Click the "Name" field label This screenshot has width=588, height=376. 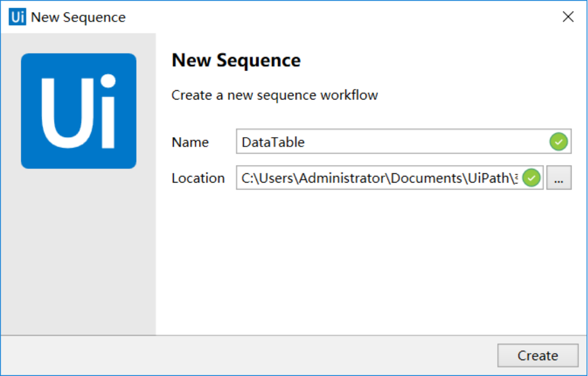pos(190,143)
